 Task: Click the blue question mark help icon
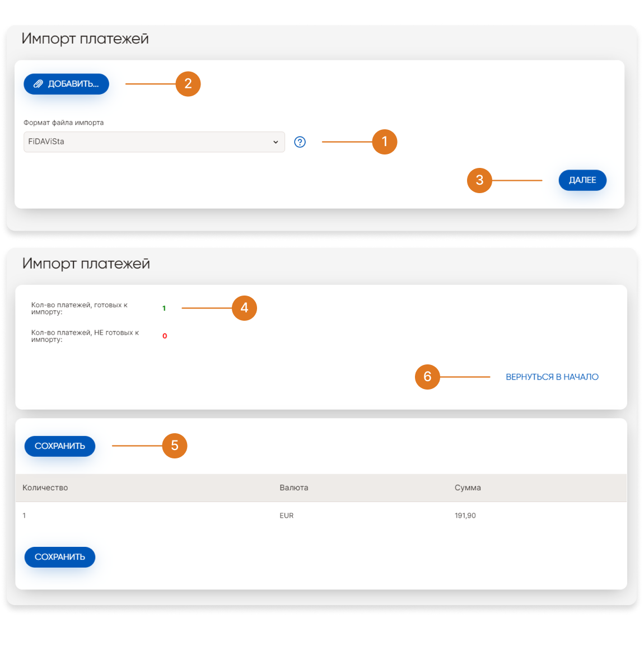click(300, 142)
